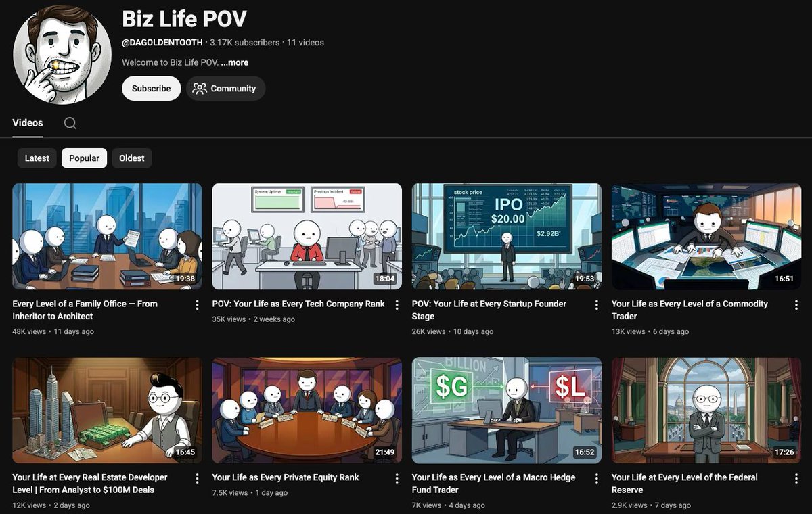The width and height of the screenshot is (812, 514).
Task: Select the Popular filter chip
Action: 84,158
